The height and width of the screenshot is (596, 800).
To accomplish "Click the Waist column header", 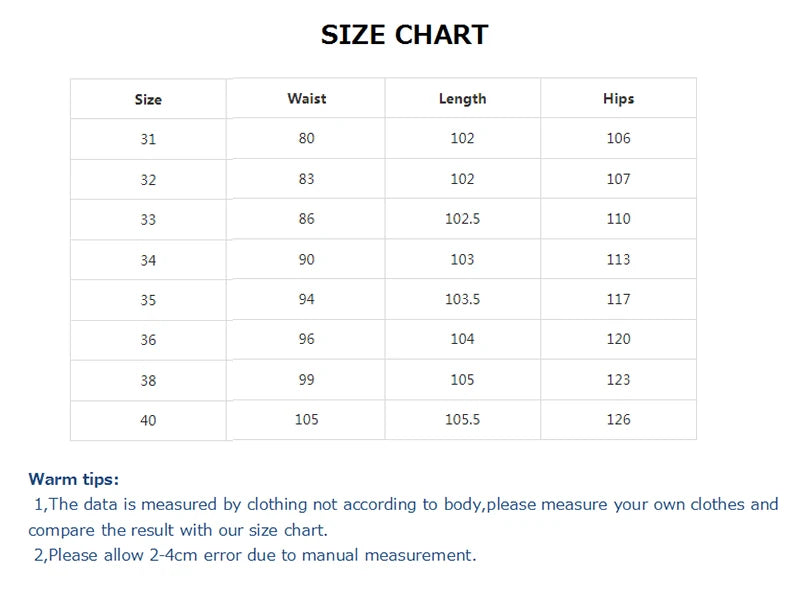I will coord(306,98).
